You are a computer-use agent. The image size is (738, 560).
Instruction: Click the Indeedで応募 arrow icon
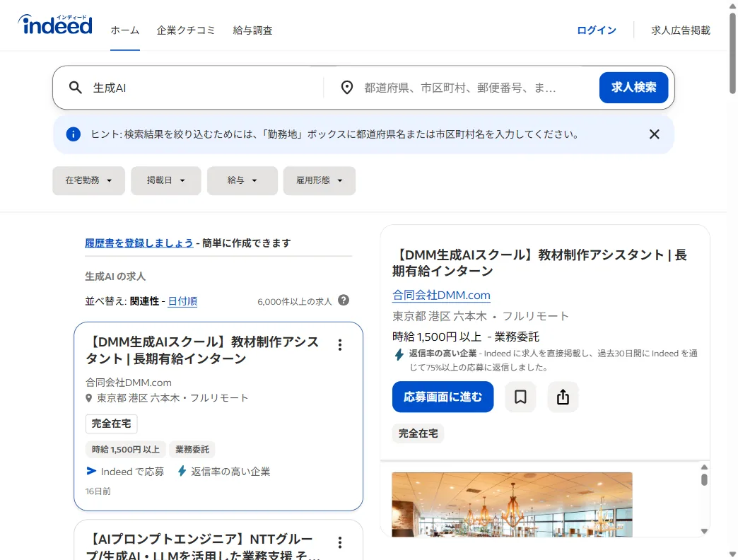point(91,471)
